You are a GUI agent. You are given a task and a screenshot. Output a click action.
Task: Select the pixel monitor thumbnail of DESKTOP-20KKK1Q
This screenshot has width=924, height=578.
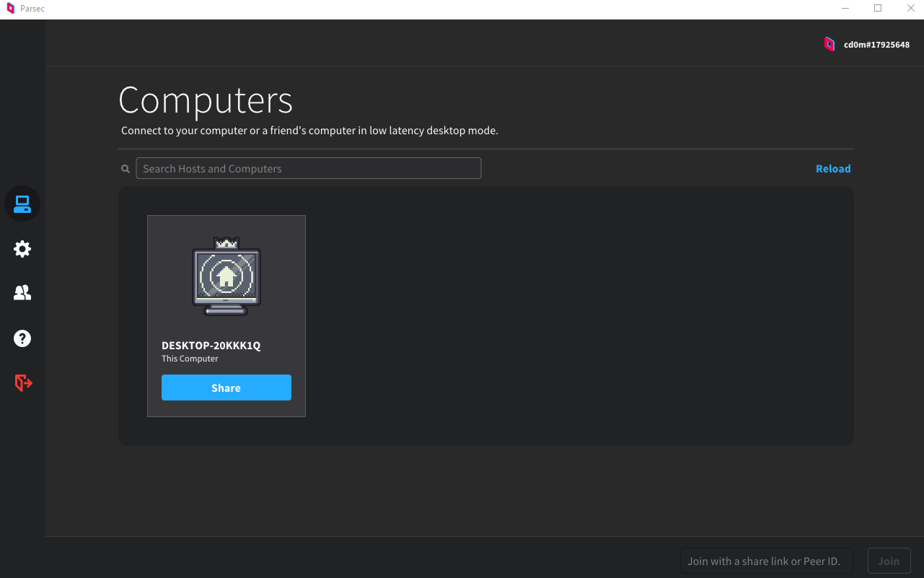tap(226, 277)
